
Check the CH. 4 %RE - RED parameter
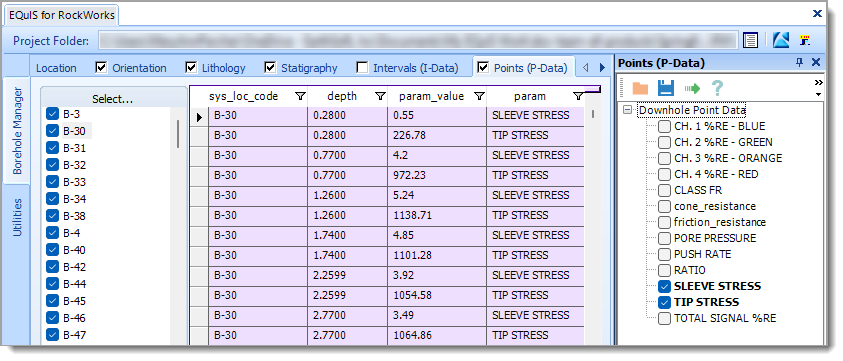coord(665,174)
